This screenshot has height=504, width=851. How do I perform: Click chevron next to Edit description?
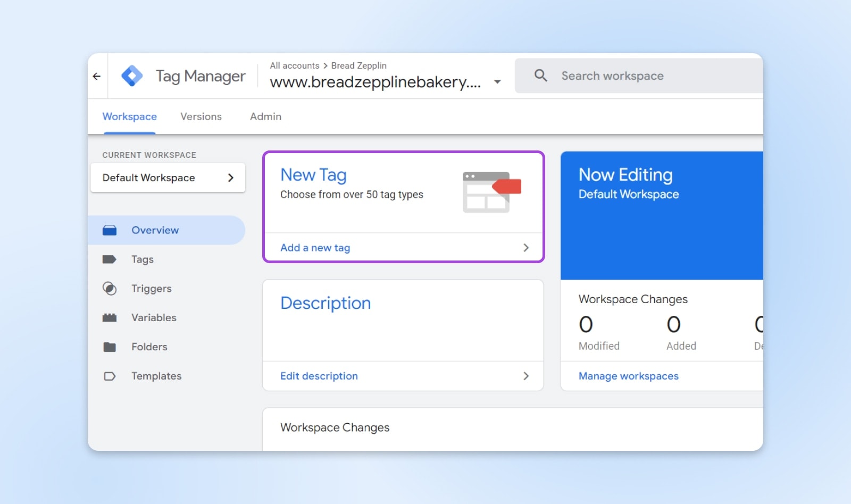(525, 376)
